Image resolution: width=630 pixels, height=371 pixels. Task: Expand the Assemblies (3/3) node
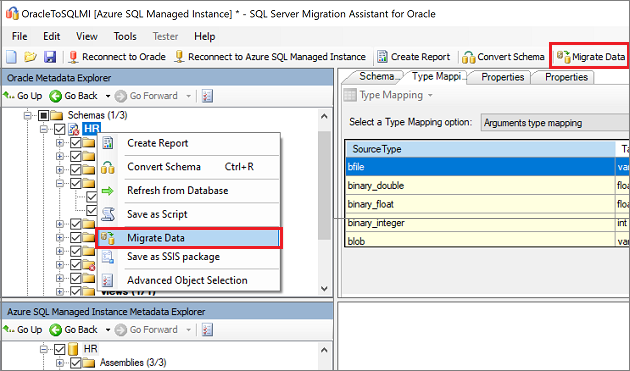point(60,363)
